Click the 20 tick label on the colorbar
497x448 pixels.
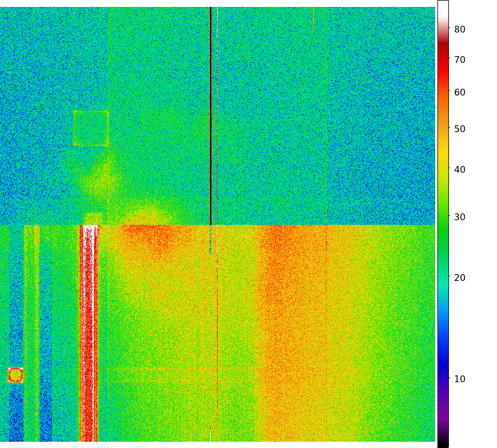click(x=460, y=278)
